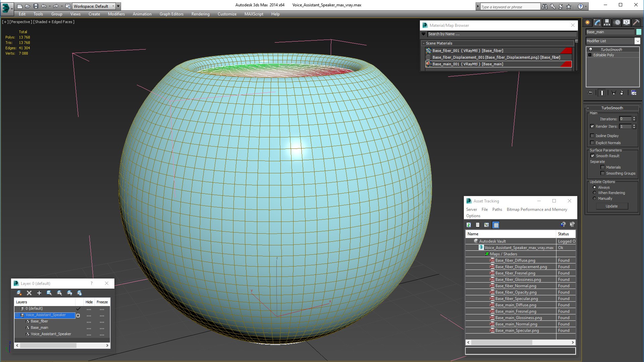Click the Search by Name field
The height and width of the screenshot is (362, 644).
point(501,34)
